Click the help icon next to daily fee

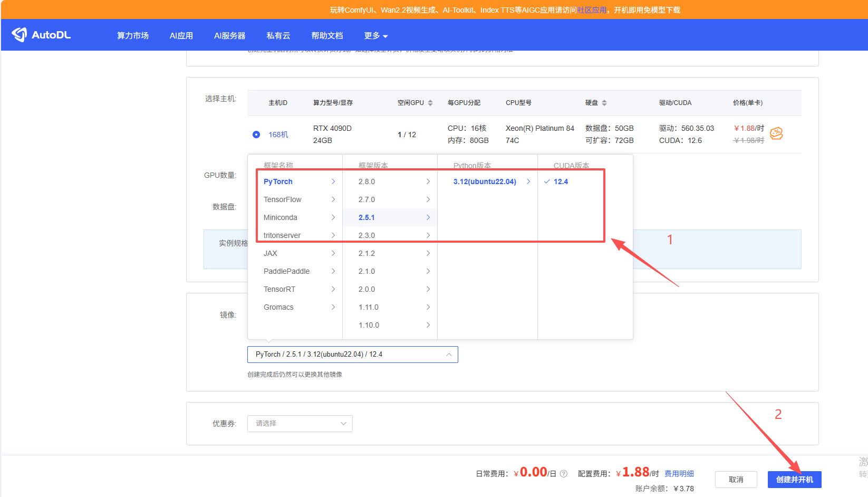coord(564,474)
